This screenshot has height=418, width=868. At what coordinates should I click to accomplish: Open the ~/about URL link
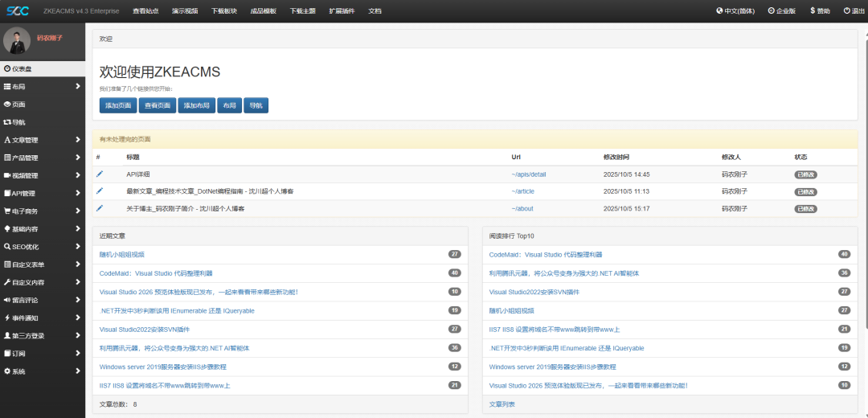pyautogui.click(x=522, y=208)
